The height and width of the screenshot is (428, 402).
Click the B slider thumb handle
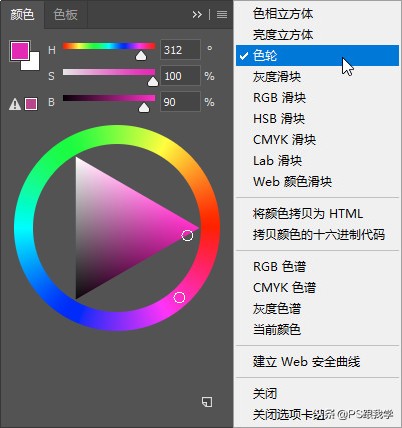tap(144, 107)
